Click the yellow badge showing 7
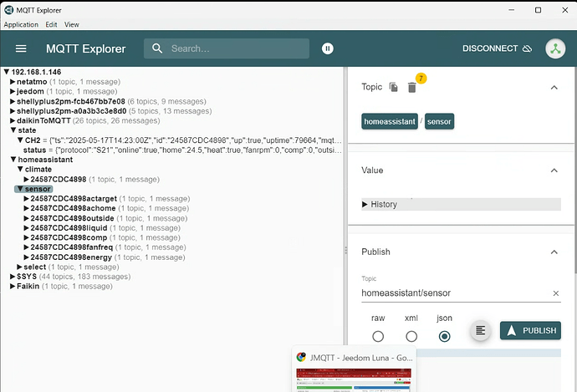 click(x=421, y=78)
